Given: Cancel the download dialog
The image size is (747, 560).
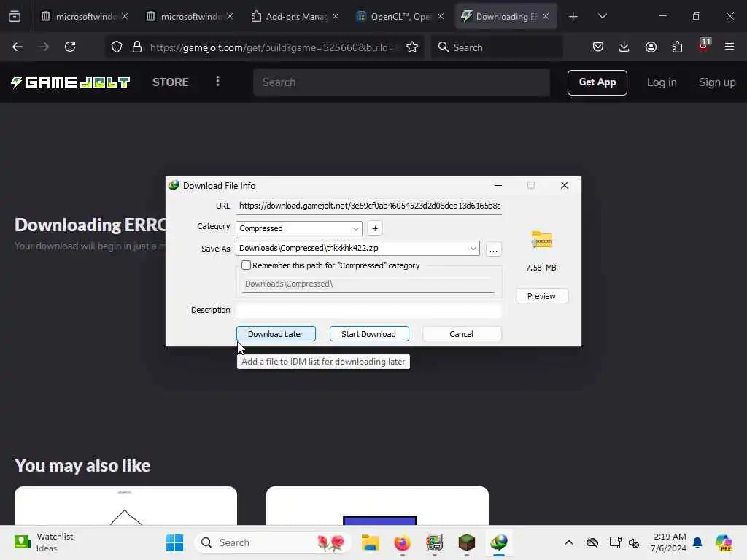Looking at the screenshot, I should tap(462, 334).
